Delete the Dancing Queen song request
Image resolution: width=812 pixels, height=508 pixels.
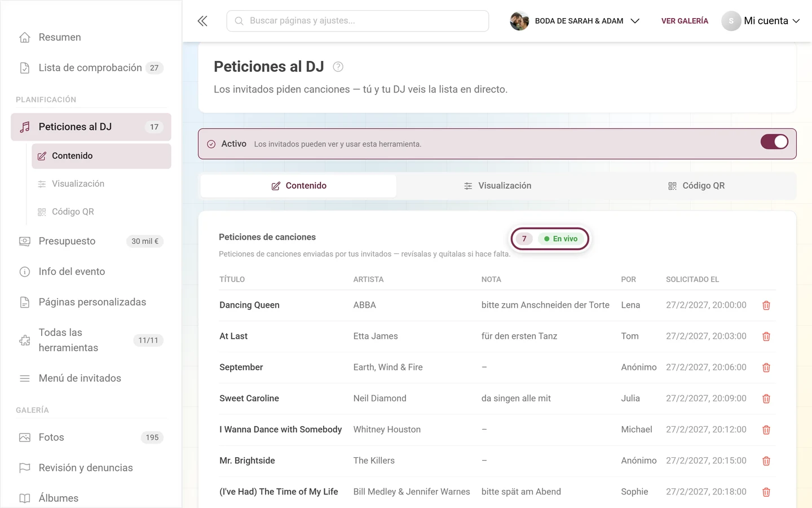[x=766, y=305]
